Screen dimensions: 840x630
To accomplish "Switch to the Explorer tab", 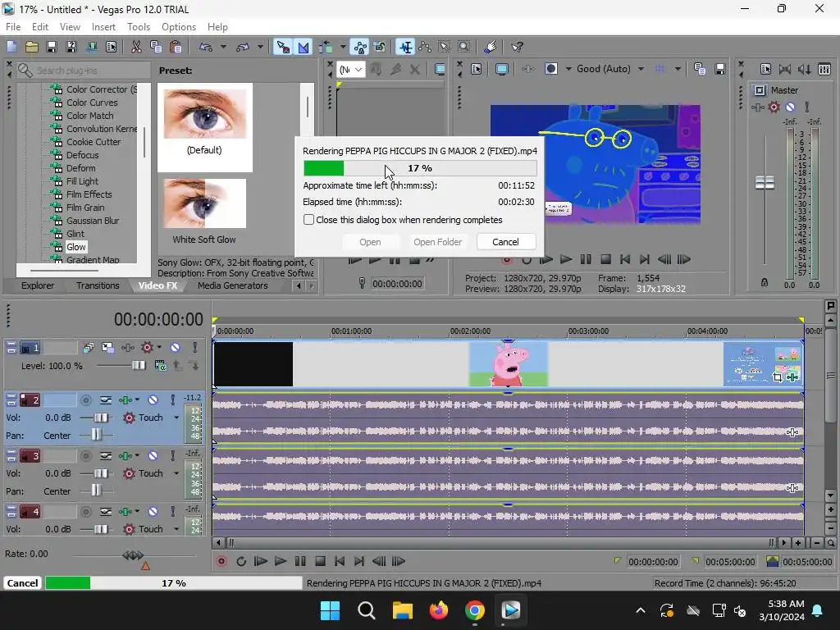I will [38, 285].
